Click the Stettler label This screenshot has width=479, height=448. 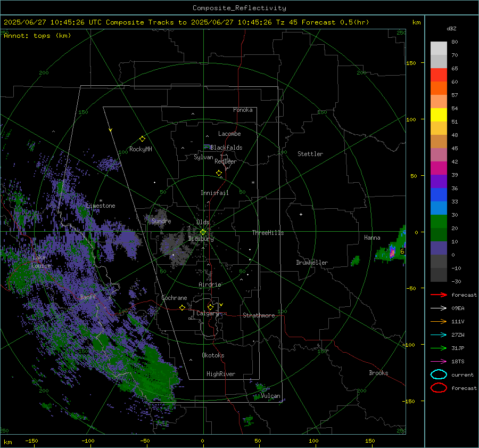[x=310, y=154]
